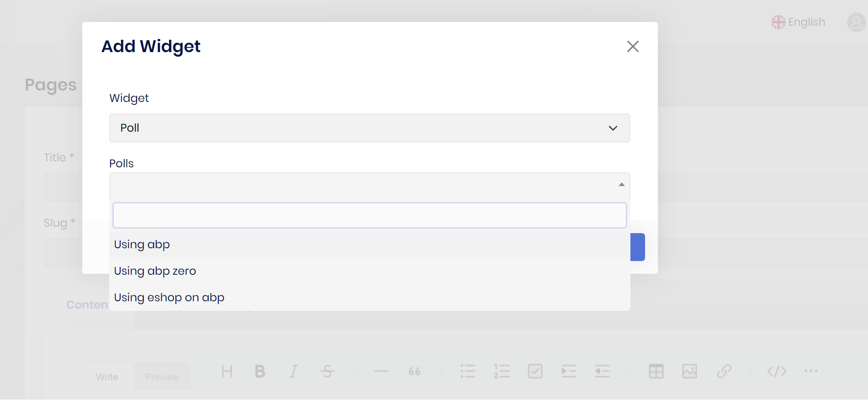Insert link using the chain icon
Screen dimensions: 868x400
point(724,371)
